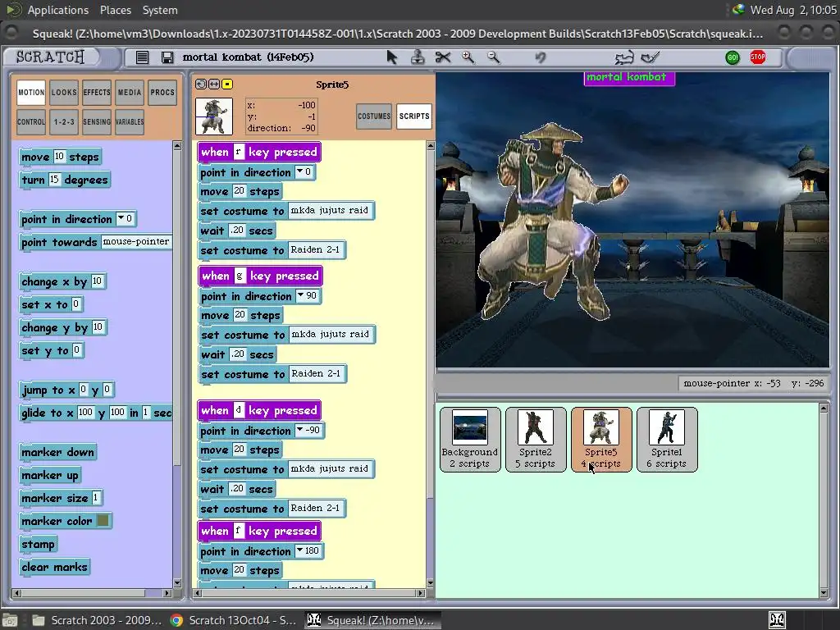Viewport: 840px width, 630px height.
Task: Toggle the yellow no-rotate style button
Action: click(x=227, y=84)
